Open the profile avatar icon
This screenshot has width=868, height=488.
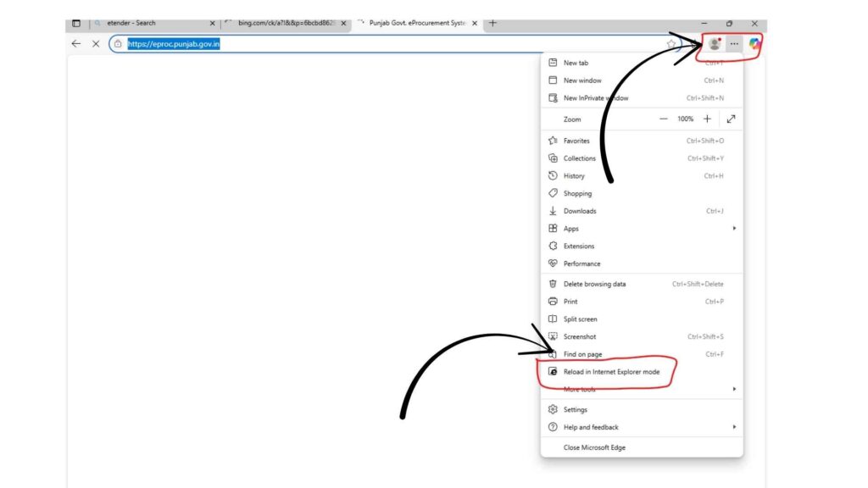715,44
